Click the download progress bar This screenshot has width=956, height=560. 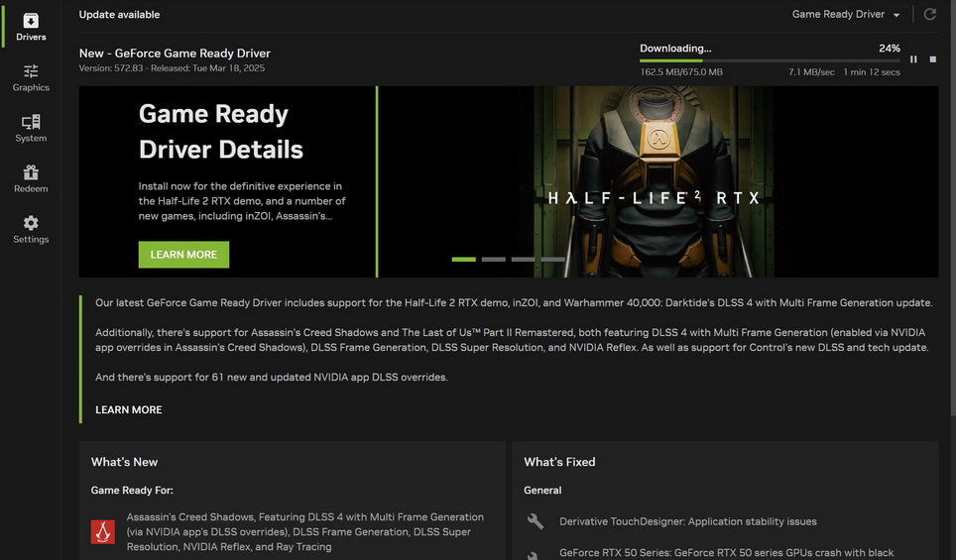[x=770, y=60]
